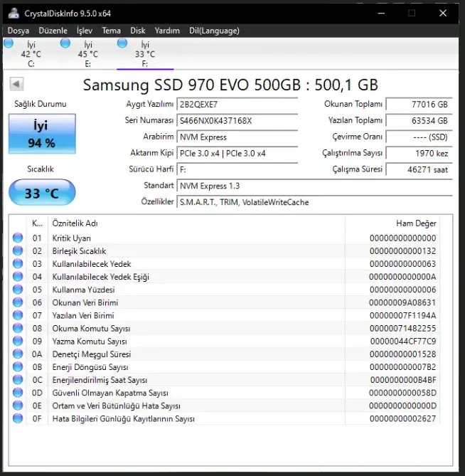
Task: Open the Yardım menu
Action: coord(167,31)
